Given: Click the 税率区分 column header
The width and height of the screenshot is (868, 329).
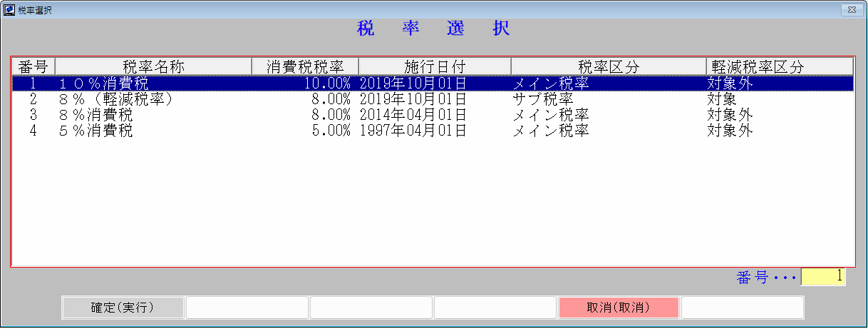Looking at the screenshot, I should click(x=609, y=66).
